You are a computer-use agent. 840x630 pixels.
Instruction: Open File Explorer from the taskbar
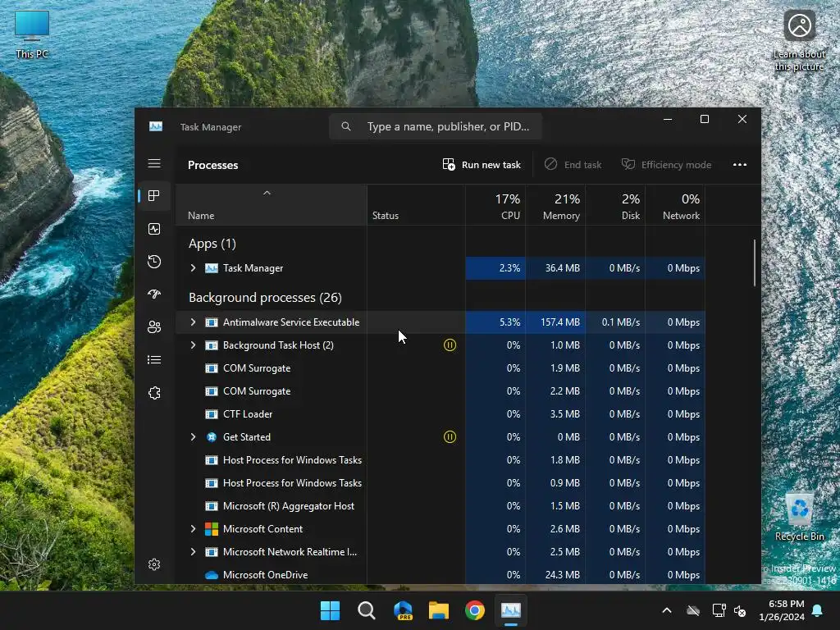[439, 610]
